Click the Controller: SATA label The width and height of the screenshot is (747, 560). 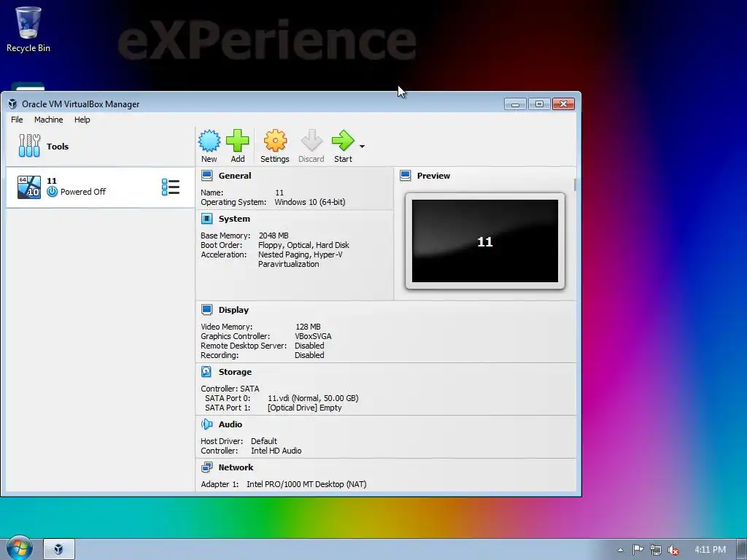point(230,389)
